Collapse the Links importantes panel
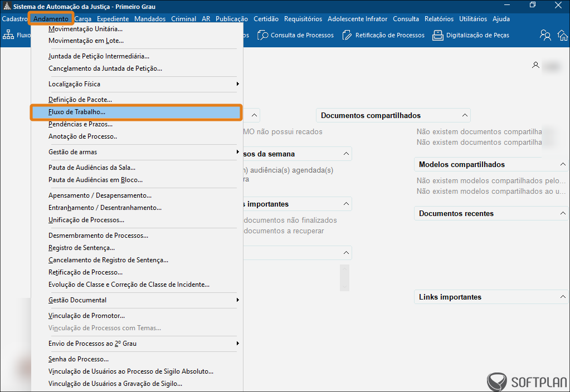 [x=563, y=297]
